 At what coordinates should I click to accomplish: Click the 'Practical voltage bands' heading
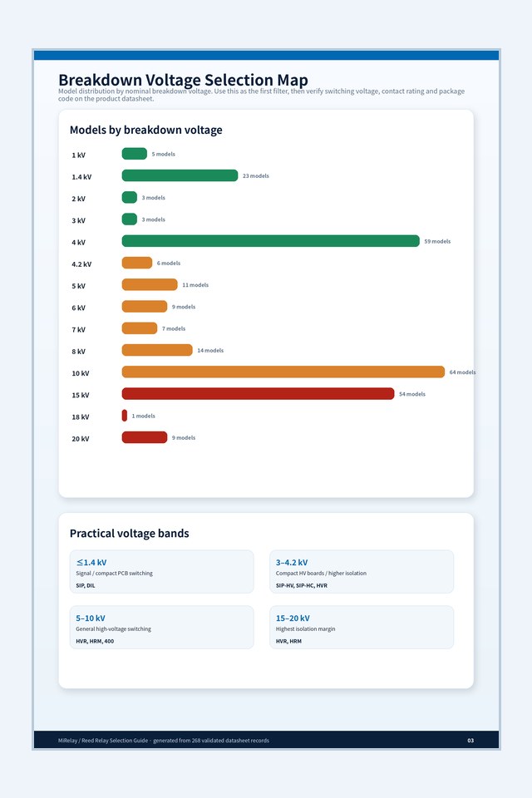130,534
